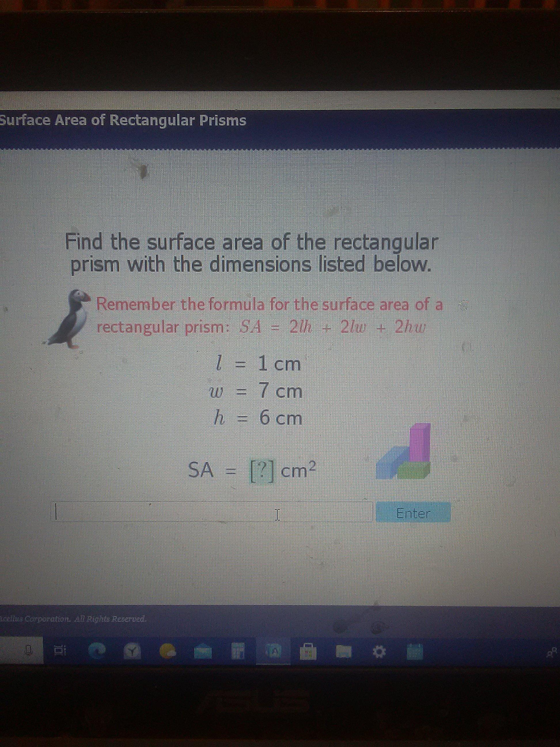Image resolution: width=560 pixels, height=747 pixels.
Task: Open the Weather app from taskbar
Action: (x=167, y=651)
